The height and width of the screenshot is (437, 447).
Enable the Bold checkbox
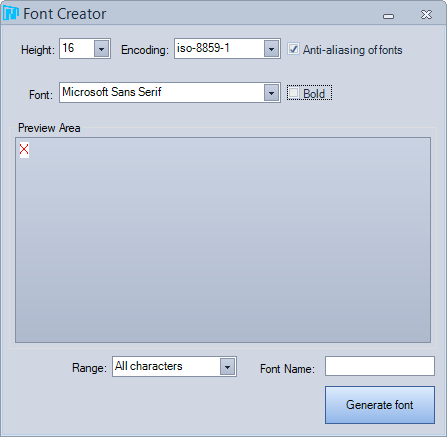tap(293, 93)
